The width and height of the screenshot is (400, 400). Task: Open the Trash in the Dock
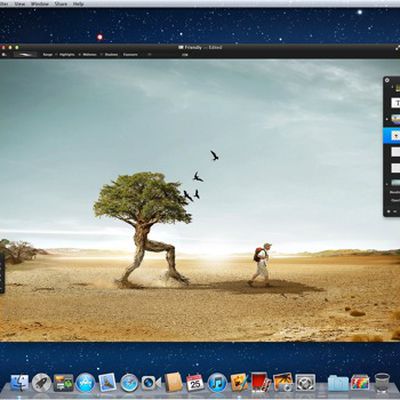tap(382, 383)
